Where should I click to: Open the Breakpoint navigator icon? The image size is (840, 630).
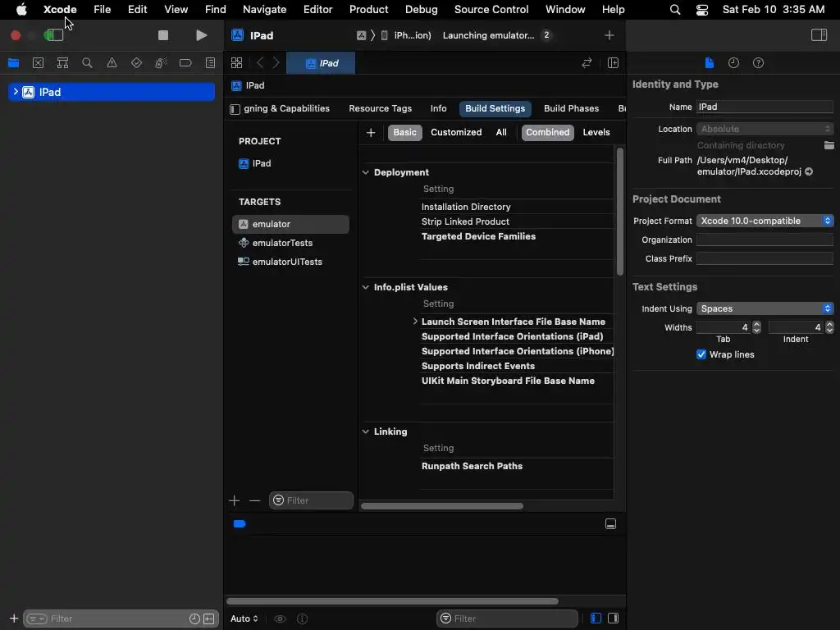point(185,62)
